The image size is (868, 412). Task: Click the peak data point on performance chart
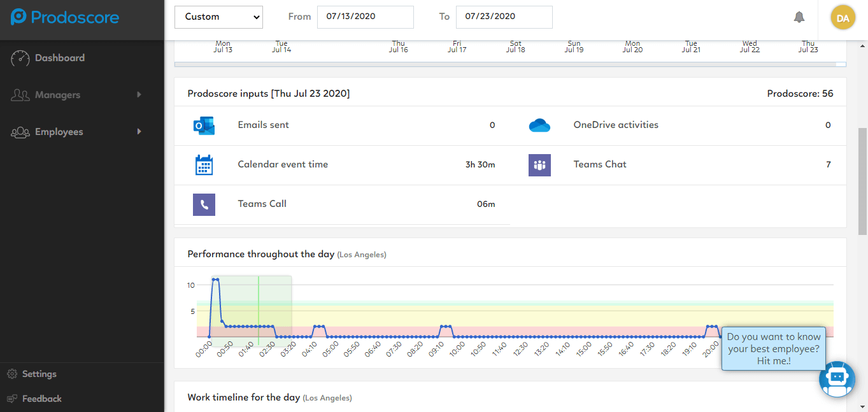coord(215,280)
